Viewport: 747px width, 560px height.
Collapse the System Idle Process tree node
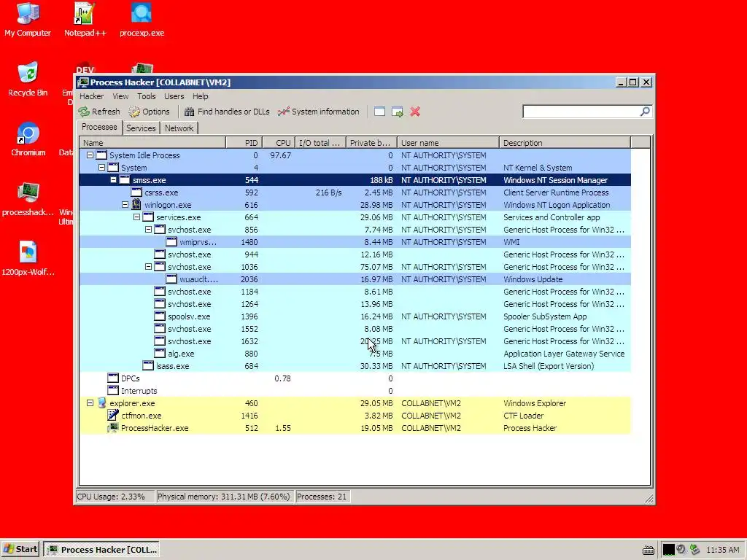click(x=90, y=155)
